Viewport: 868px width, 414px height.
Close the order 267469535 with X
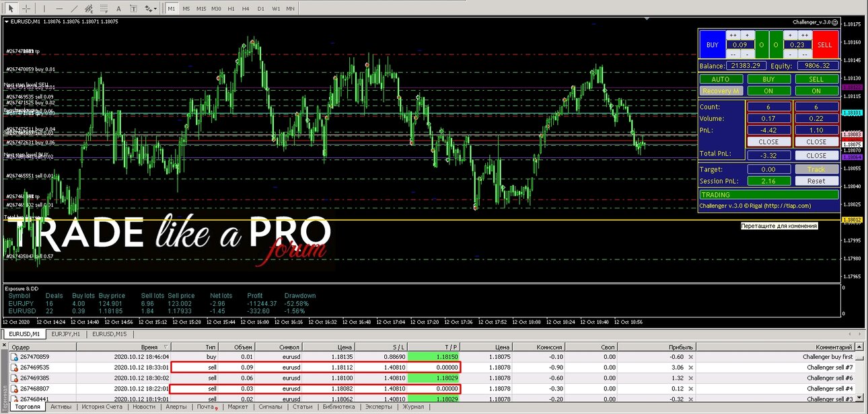click(690, 368)
